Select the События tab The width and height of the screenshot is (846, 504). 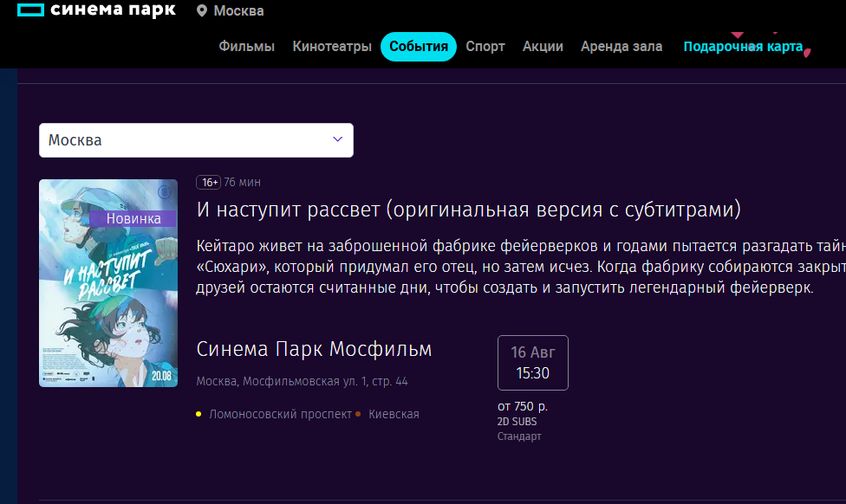pos(419,47)
